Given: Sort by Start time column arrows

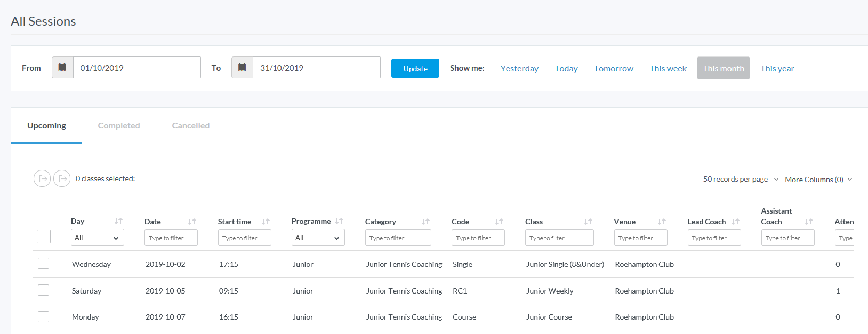Looking at the screenshot, I should [x=266, y=222].
